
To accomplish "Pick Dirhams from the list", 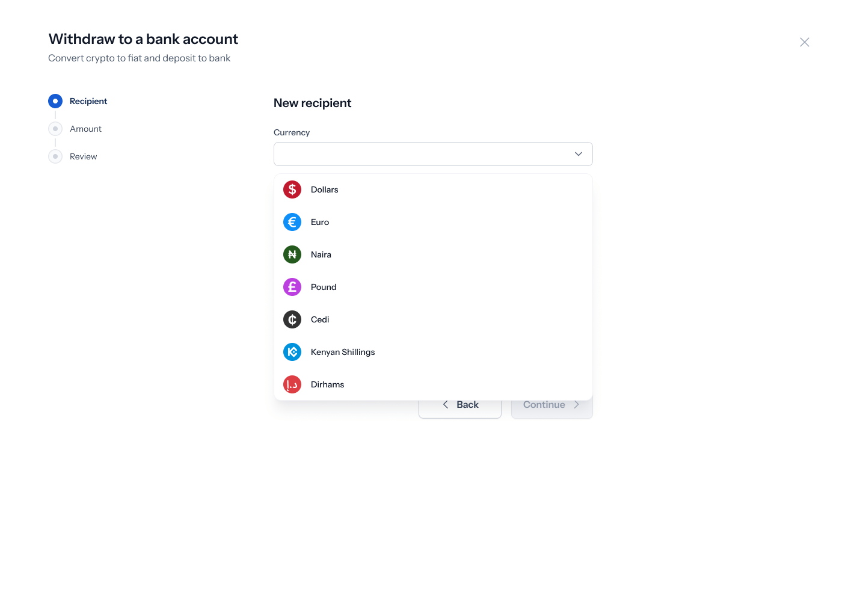I will (x=433, y=384).
